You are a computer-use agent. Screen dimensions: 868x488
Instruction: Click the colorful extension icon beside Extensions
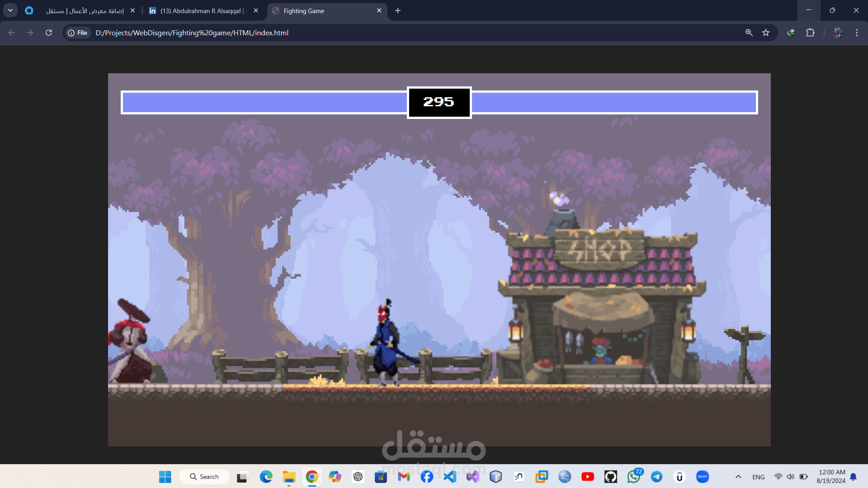[791, 33]
